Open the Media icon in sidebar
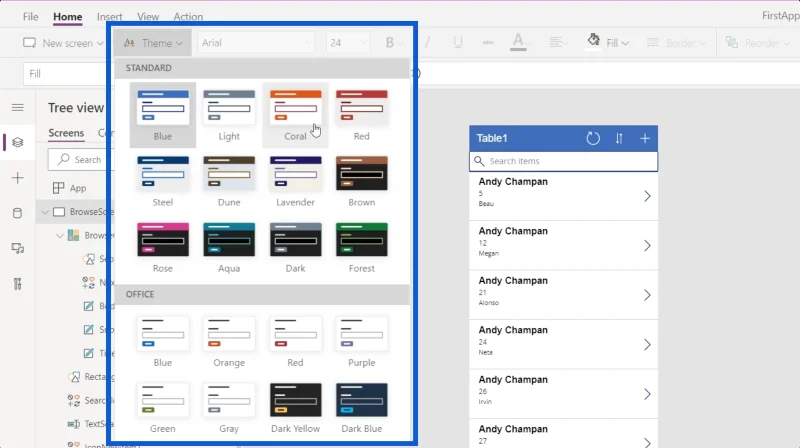 (x=18, y=248)
